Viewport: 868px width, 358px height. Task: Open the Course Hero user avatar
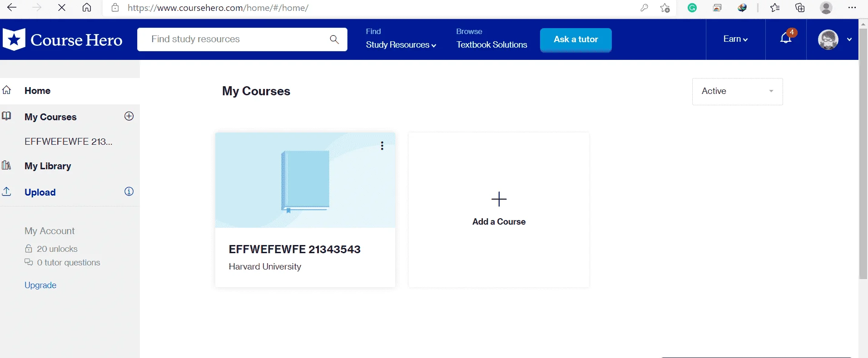click(828, 40)
